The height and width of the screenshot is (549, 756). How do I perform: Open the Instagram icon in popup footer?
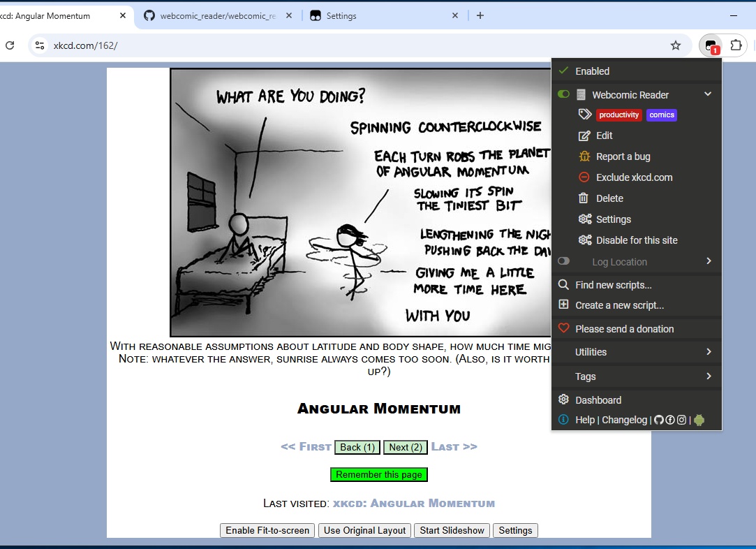[681, 420]
